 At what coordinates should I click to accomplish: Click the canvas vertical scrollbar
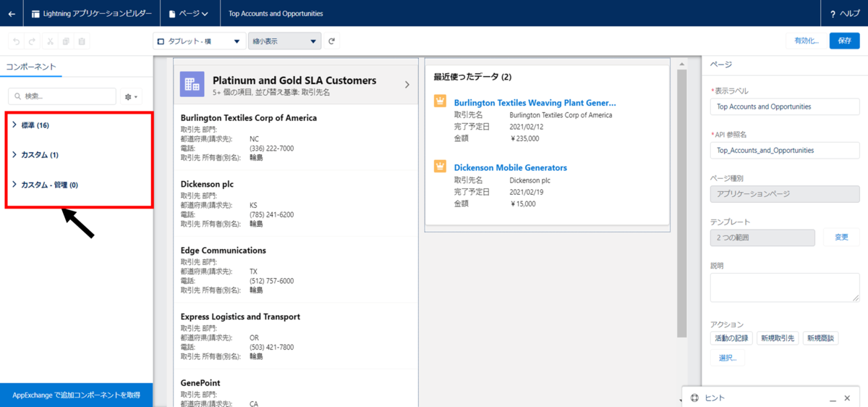coord(681,203)
